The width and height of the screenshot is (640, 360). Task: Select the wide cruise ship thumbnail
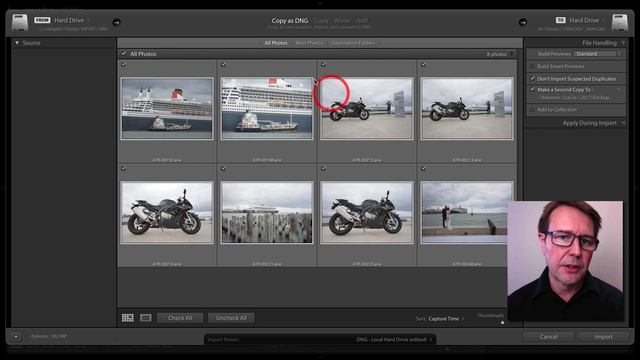pyautogui.click(x=167, y=109)
